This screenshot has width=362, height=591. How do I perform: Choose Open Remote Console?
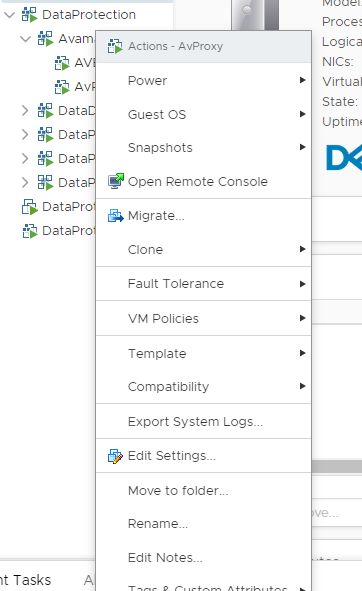pos(204,181)
